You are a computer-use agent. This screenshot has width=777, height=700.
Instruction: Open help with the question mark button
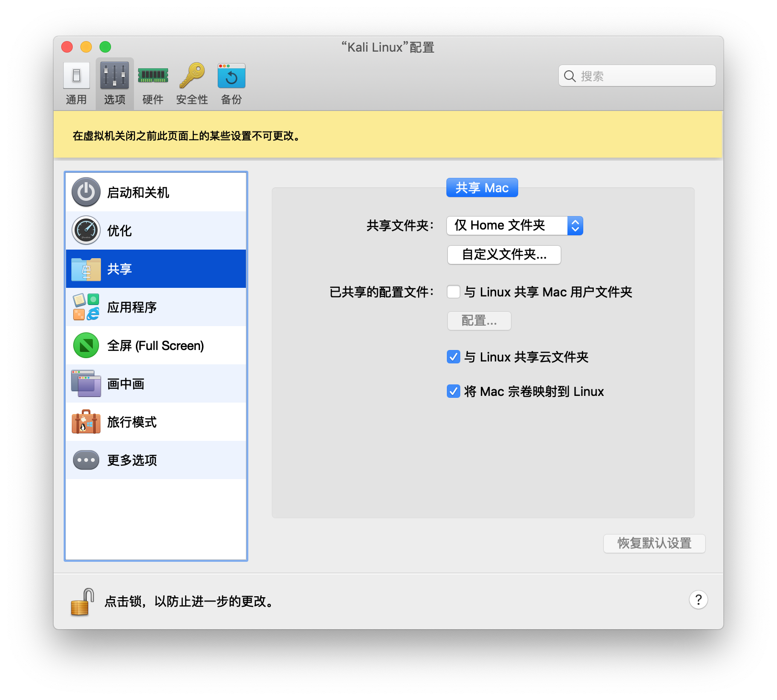(699, 600)
